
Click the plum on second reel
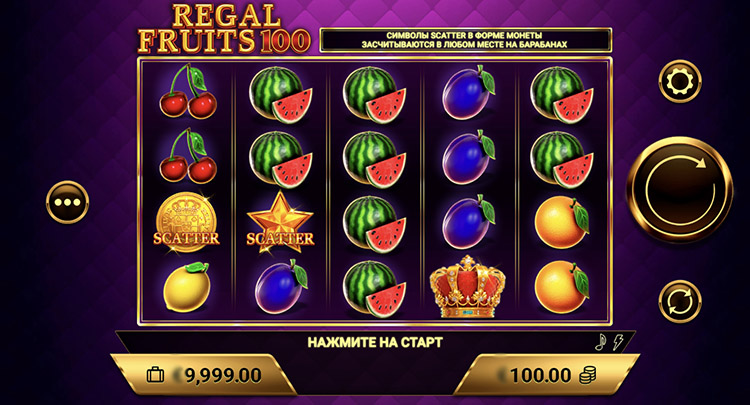click(280, 287)
